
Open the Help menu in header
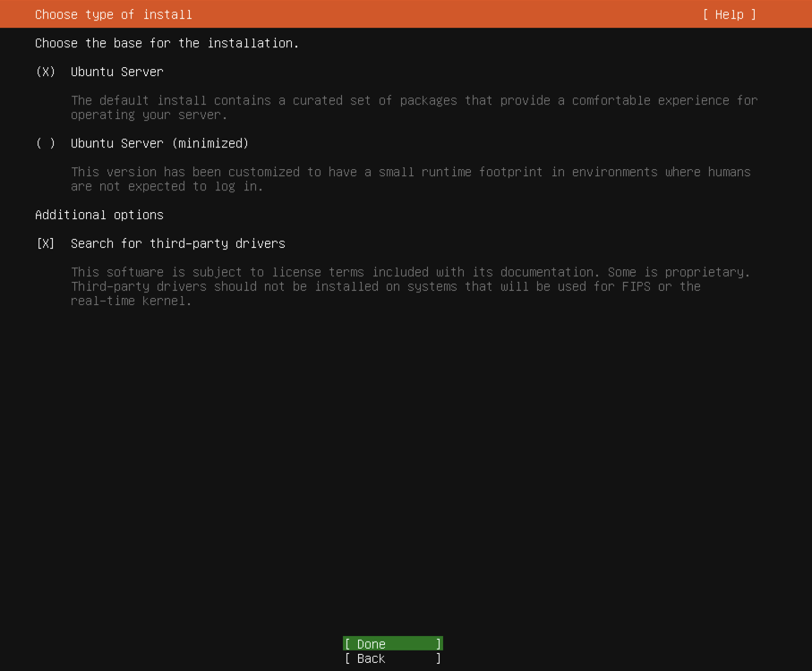click(729, 14)
